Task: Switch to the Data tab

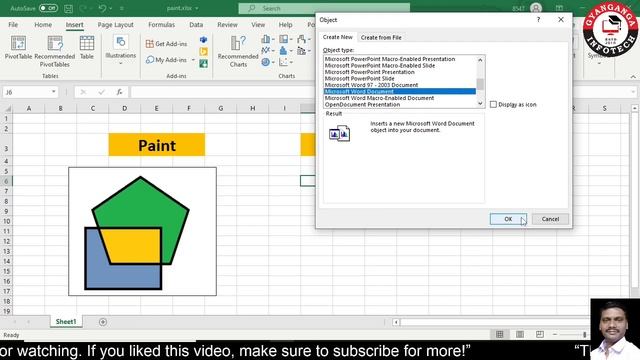Action: 196,25
